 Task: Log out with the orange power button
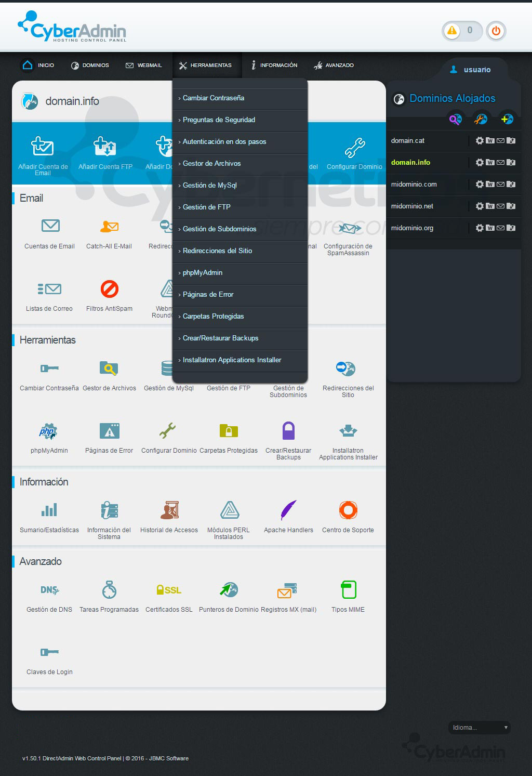(x=496, y=31)
